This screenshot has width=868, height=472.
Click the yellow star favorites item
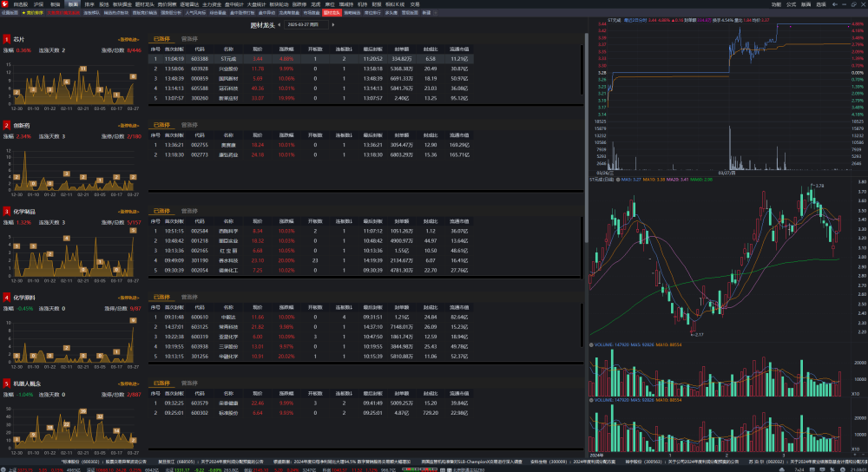click(33, 12)
